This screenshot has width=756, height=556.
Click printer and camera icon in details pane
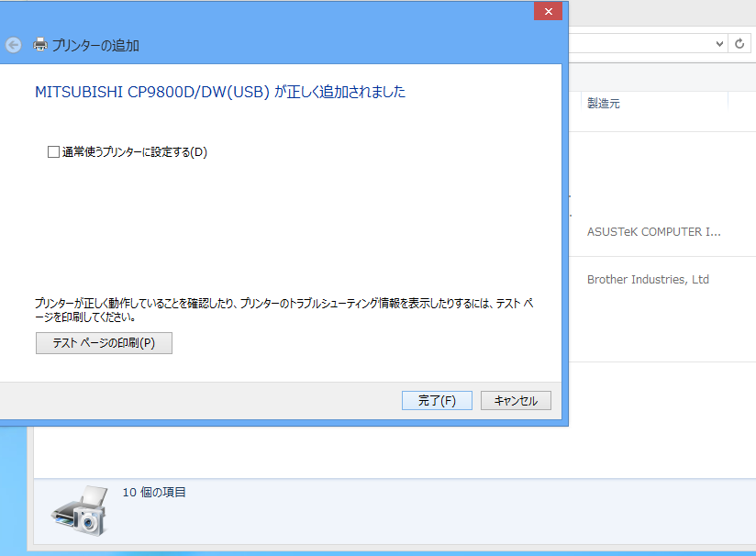point(80,511)
